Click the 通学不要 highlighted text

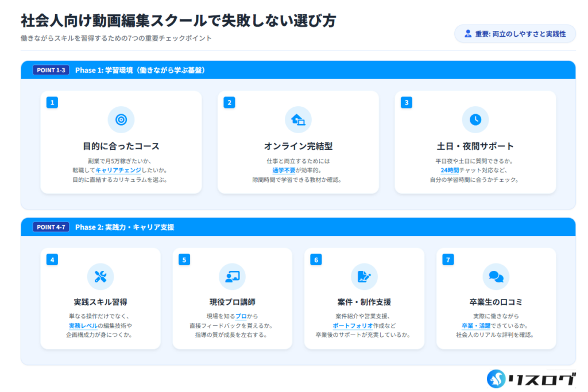(x=283, y=170)
